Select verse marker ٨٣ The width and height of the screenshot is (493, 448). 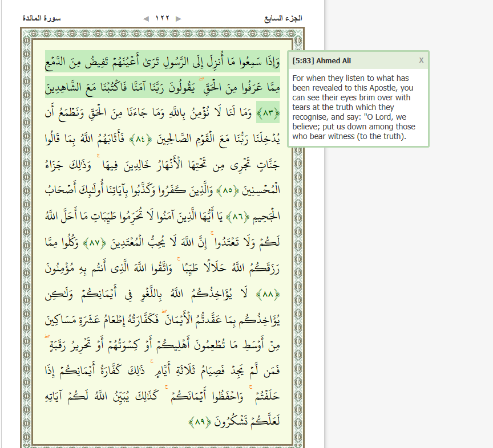268,112
